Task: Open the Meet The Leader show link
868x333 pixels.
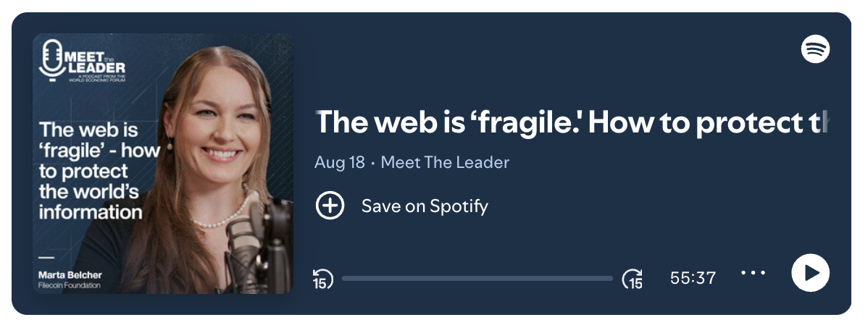Action: [x=445, y=162]
